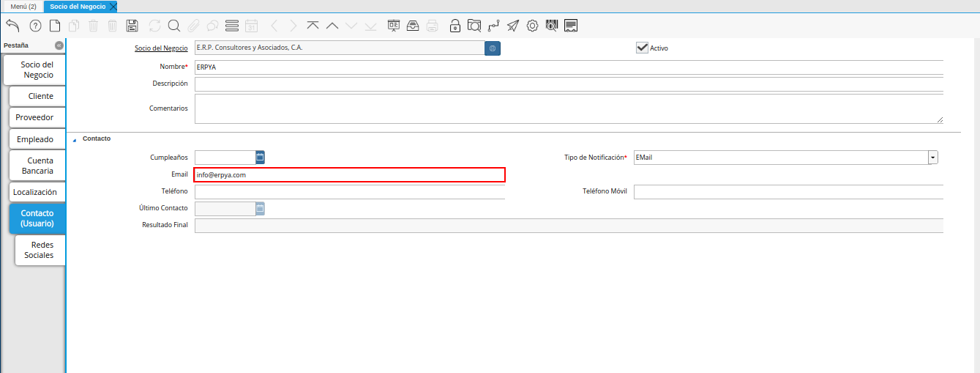Jump to the last record icon
This screenshot has width=980, height=373.
pyautogui.click(x=370, y=26)
